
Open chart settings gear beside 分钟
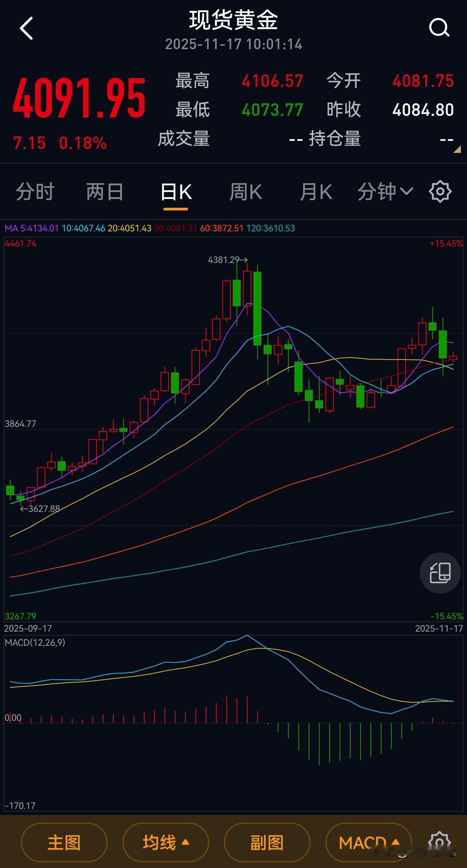point(440,191)
